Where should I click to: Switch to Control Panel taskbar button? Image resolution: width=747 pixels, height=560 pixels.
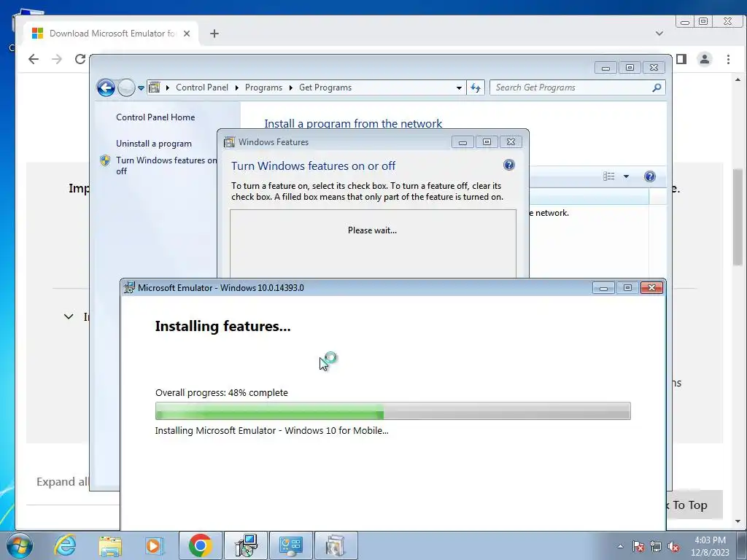point(291,545)
